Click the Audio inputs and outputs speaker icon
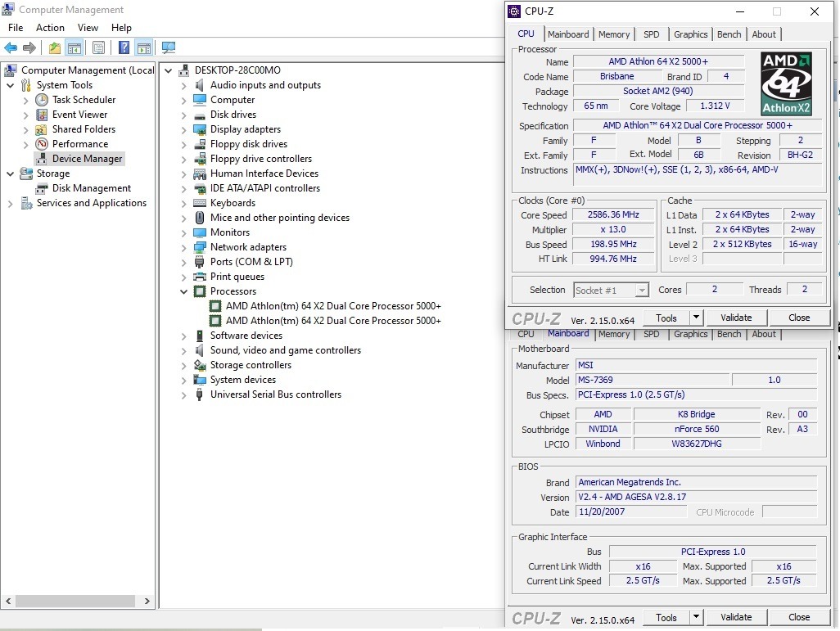The width and height of the screenshot is (840, 631). pos(199,85)
